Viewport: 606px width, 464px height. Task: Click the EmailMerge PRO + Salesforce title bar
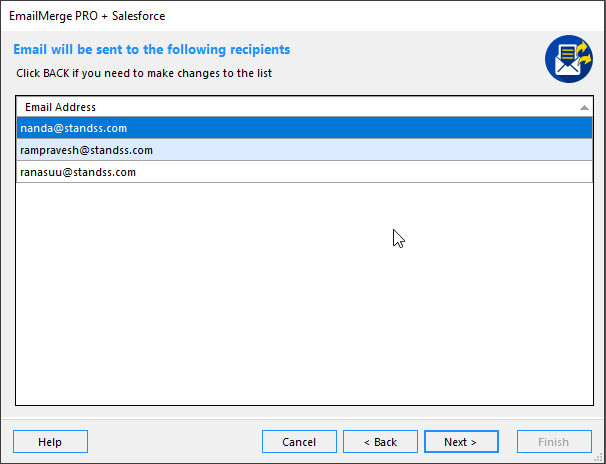point(303,16)
